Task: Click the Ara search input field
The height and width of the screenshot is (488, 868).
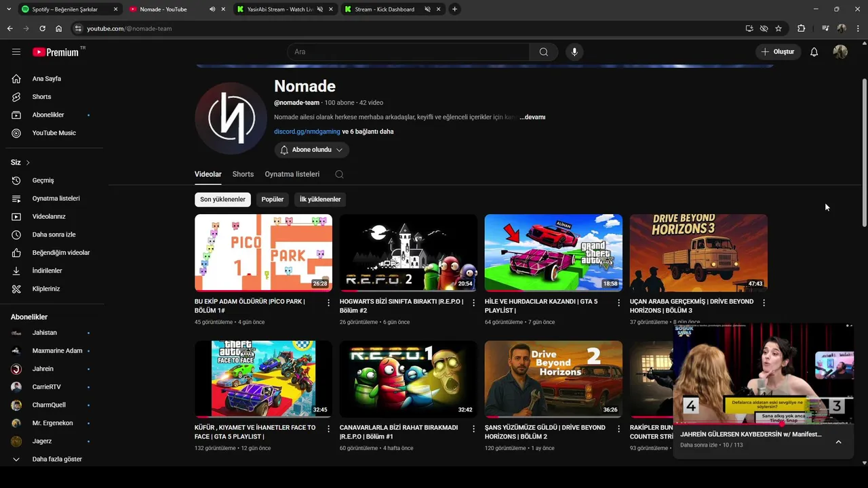Action: click(x=409, y=52)
